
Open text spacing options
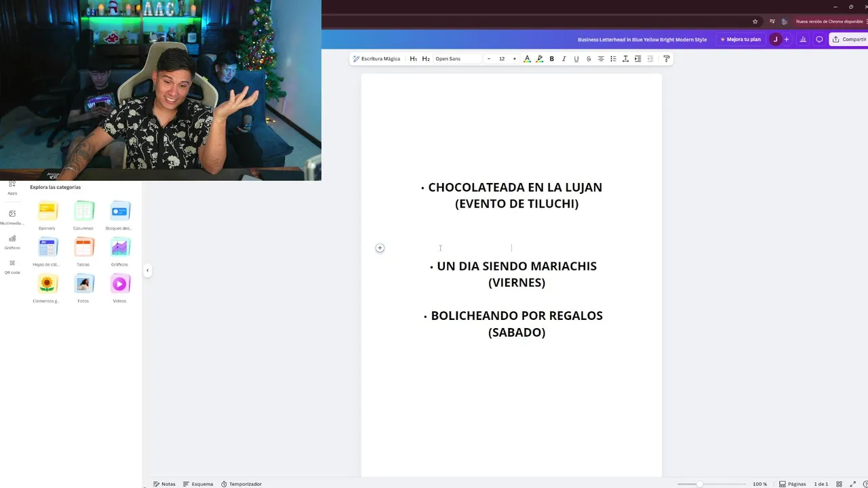625,59
